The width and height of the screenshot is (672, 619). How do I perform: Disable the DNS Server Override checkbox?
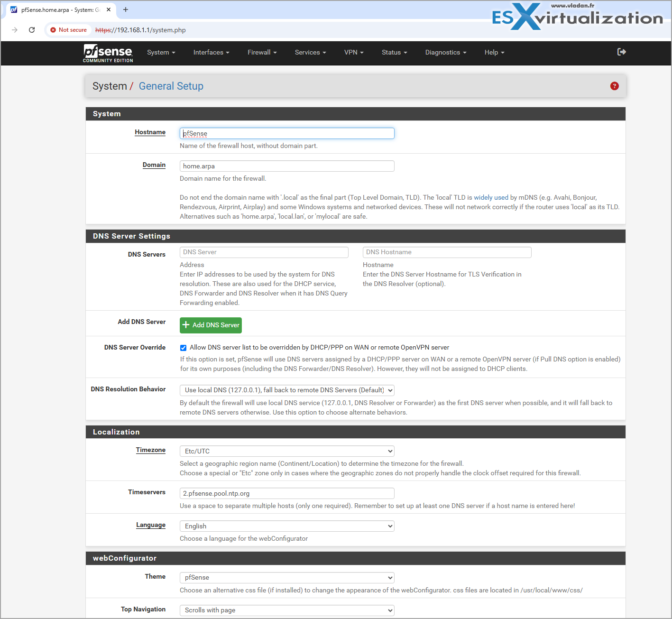coord(183,348)
